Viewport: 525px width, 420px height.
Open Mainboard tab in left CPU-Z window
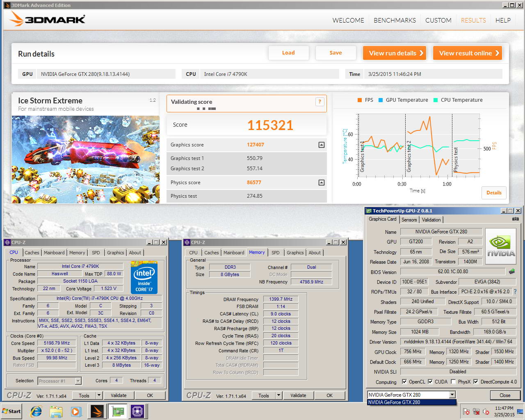coord(54,253)
